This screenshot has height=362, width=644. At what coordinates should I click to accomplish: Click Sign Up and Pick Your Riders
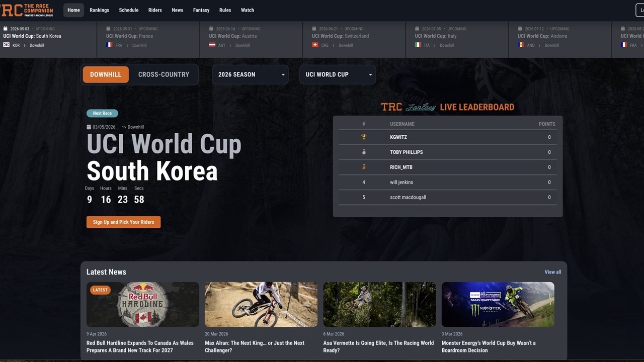pyautogui.click(x=123, y=222)
